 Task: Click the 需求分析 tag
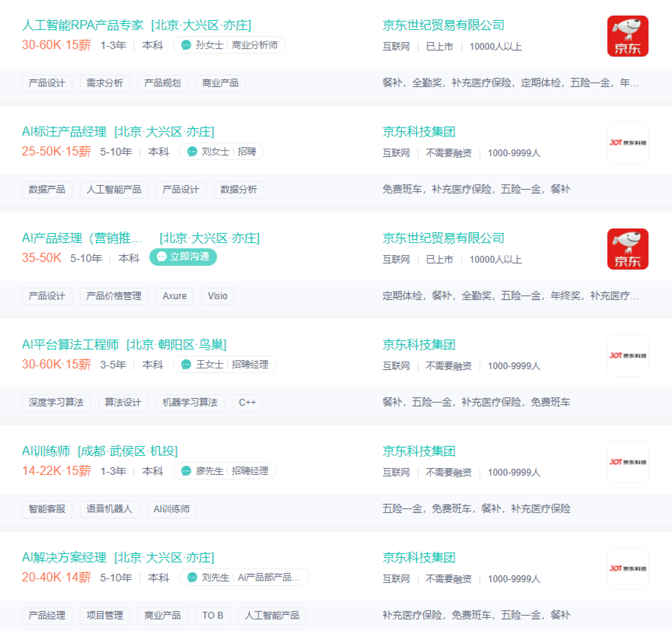click(105, 83)
